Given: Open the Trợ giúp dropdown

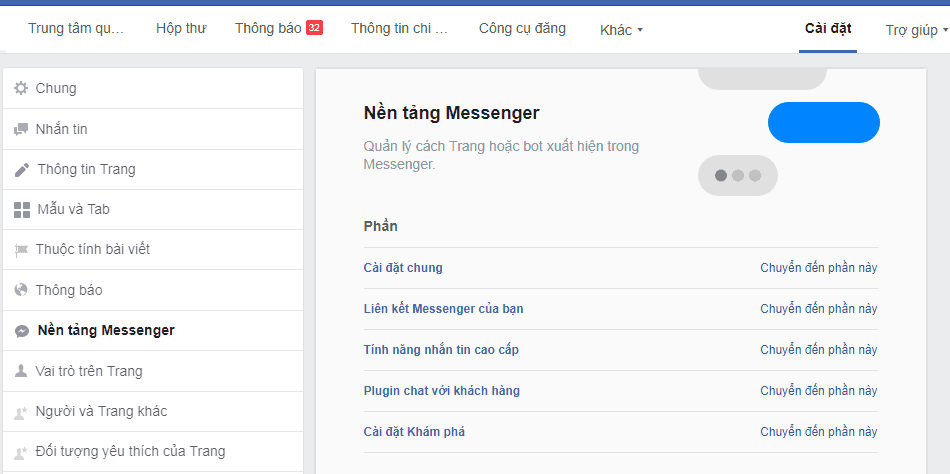Looking at the screenshot, I should pos(916,30).
